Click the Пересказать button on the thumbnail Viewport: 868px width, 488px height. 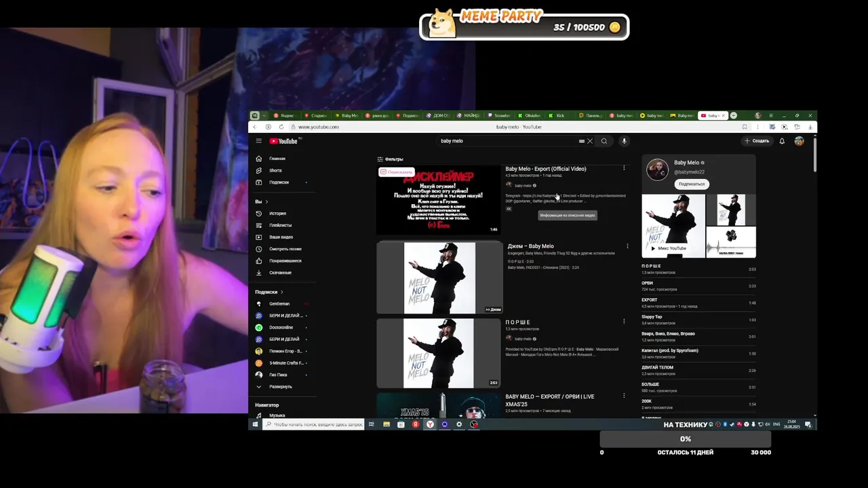click(x=397, y=172)
